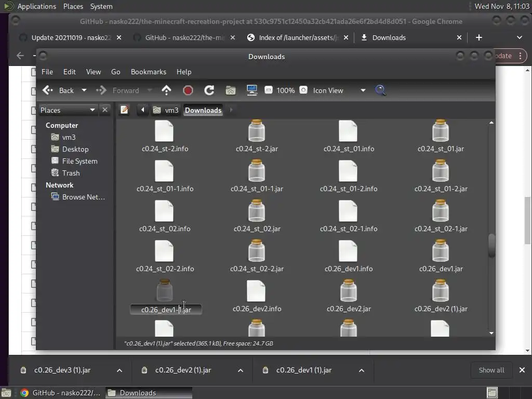Stop loading with the red stop icon
The image size is (532, 399).
(x=188, y=90)
